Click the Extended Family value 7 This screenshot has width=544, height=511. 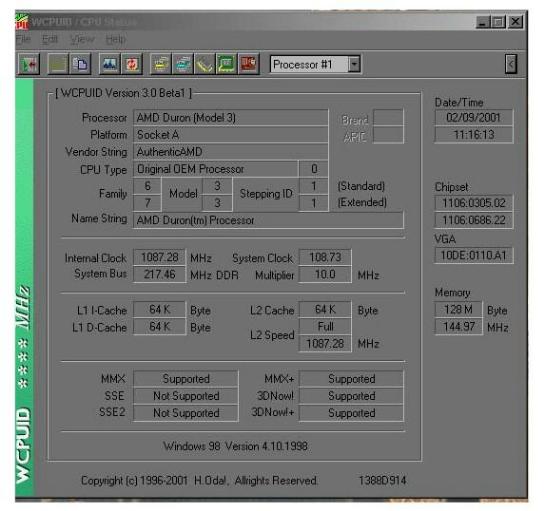click(x=147, y=203)
